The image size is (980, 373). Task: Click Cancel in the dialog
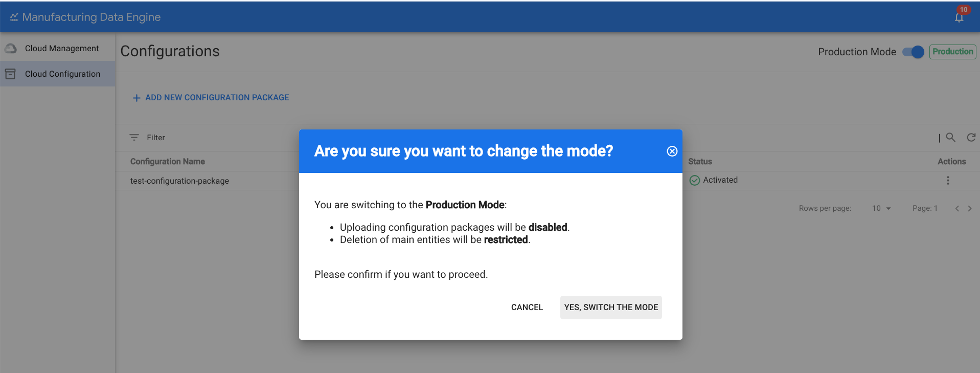[x=527, y=307]
